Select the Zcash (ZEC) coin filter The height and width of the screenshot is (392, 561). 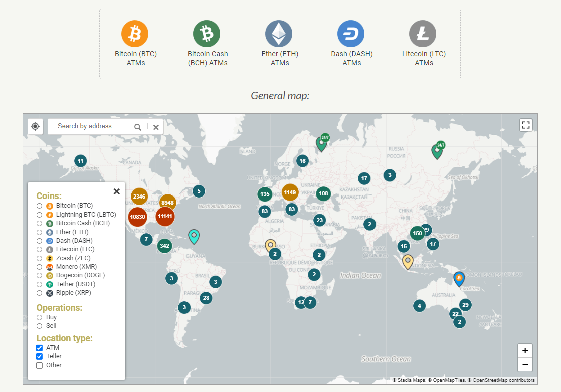[40, 258]
